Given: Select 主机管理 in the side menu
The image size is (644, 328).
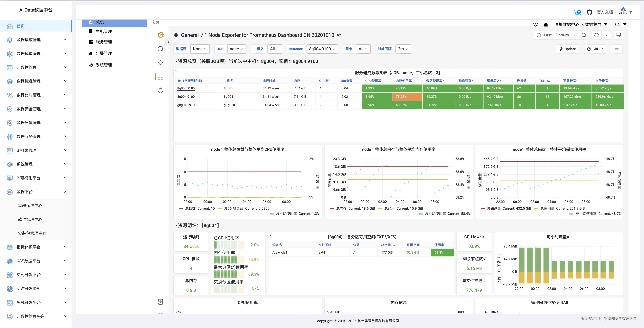Looking at the screenshot, I should pos(104,32).
